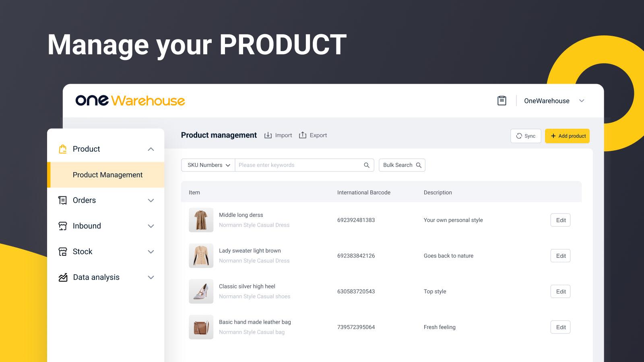Edit the Classic silver high heel product

(x=560, y=291)
